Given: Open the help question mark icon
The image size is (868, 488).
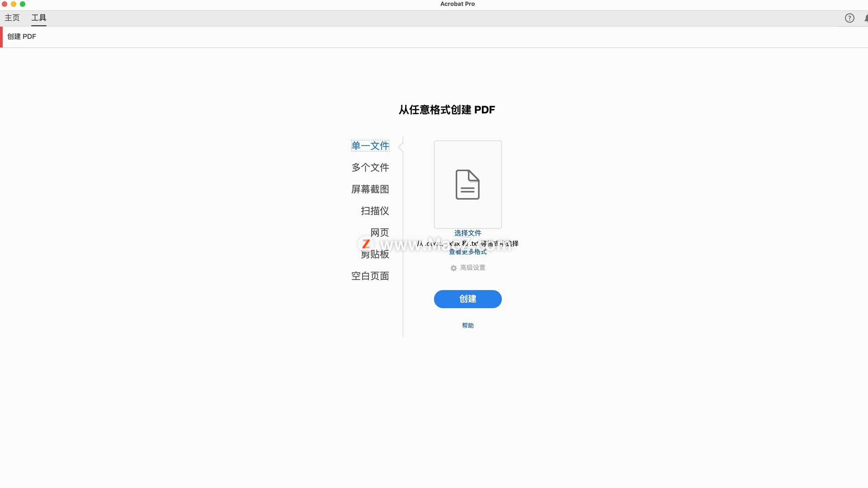Looking at the screenshot, I should pyautogui.click(x=849, y=18).
